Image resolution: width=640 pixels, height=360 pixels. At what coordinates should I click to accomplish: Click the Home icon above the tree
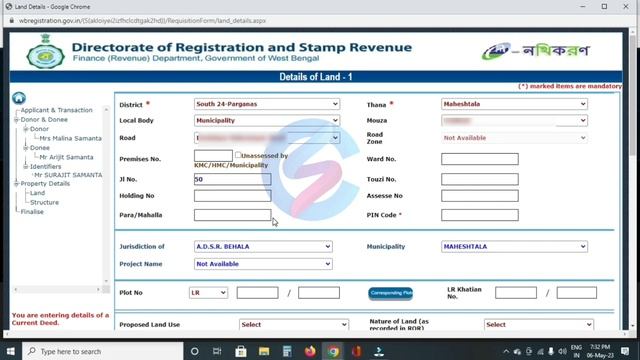tap(19, 98)
